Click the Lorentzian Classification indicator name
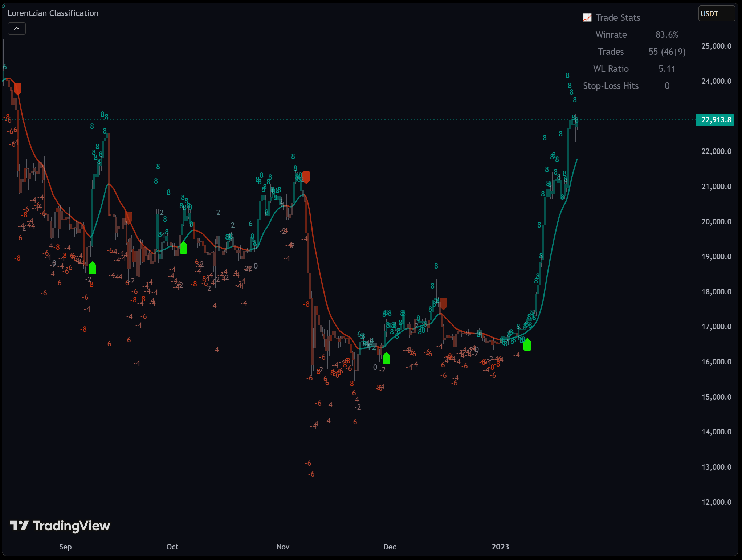742x560 pixels. click(53, 13)
